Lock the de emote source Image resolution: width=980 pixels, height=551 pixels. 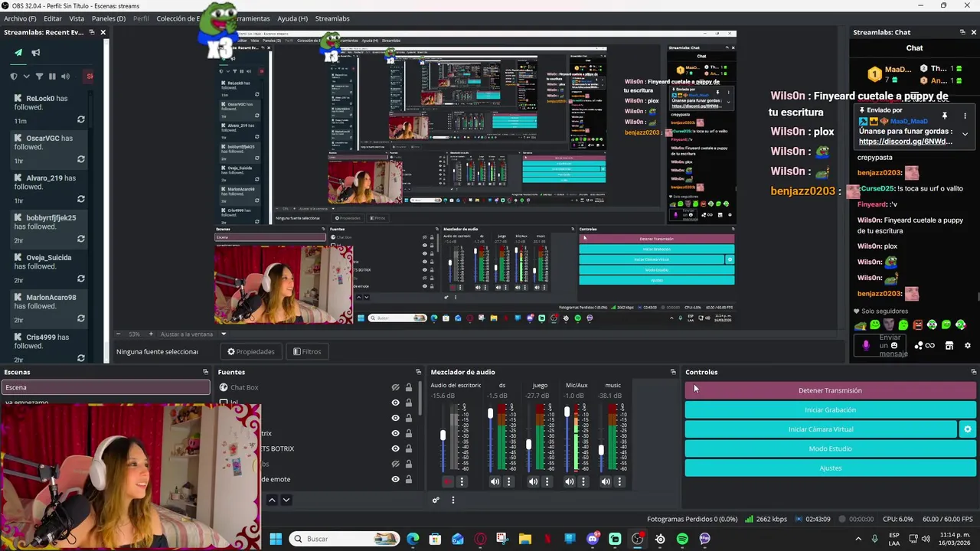point(409,479)
